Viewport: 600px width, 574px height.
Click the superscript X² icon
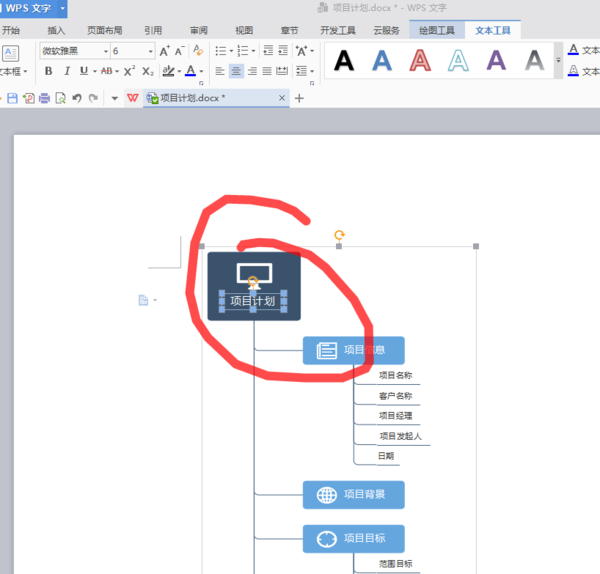coord(130,71)
